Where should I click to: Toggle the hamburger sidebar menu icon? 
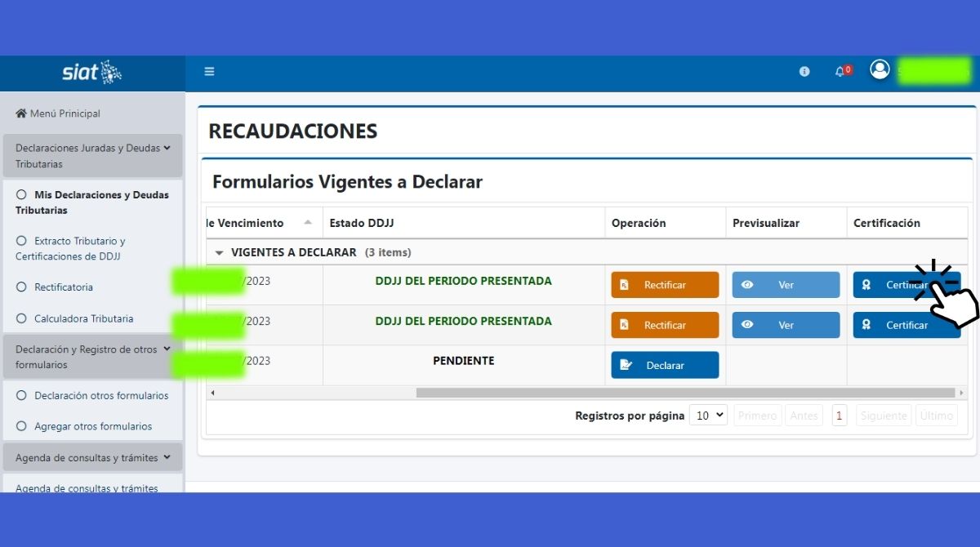(x=209, y=72)
